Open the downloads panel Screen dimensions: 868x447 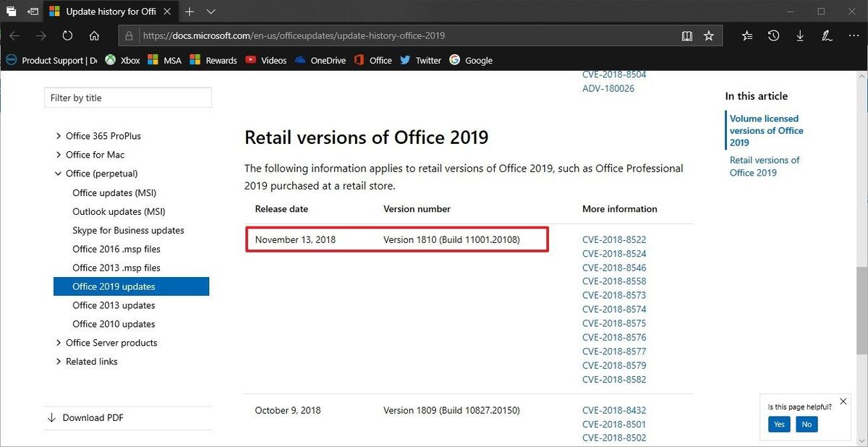(x=799, y=35)
